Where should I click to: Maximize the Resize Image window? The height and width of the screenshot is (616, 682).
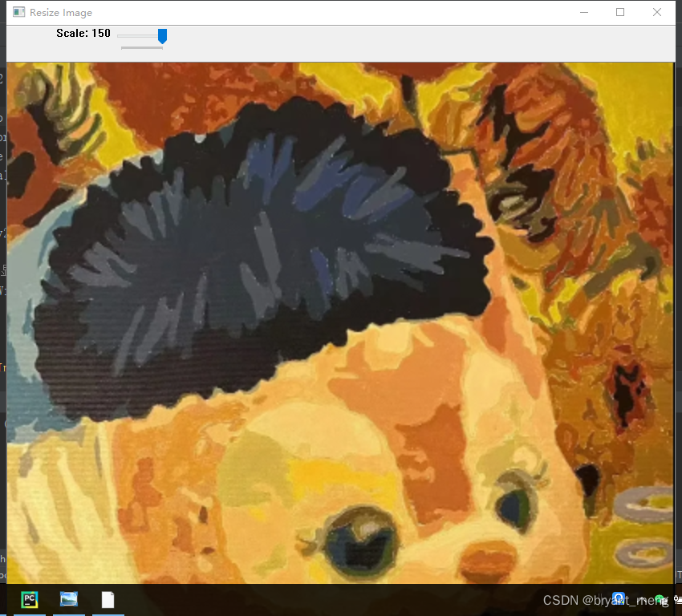[620, 12]
